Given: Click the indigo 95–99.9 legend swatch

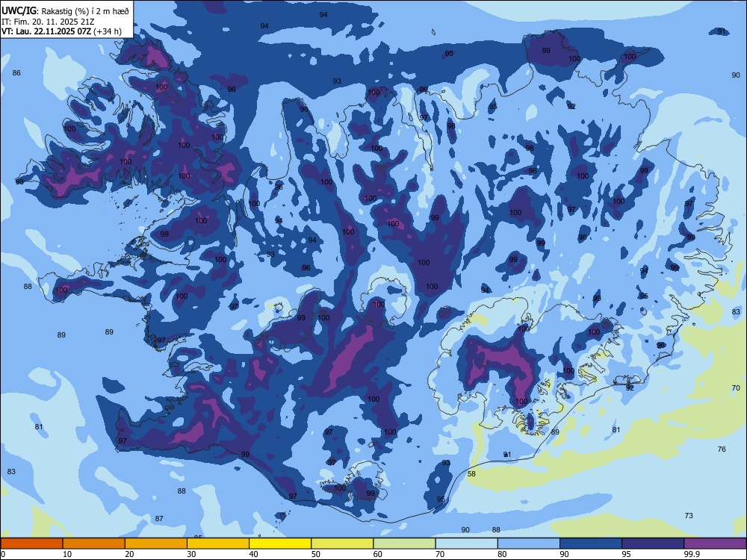Looking at the screenshot, I should tap(653, 544).
